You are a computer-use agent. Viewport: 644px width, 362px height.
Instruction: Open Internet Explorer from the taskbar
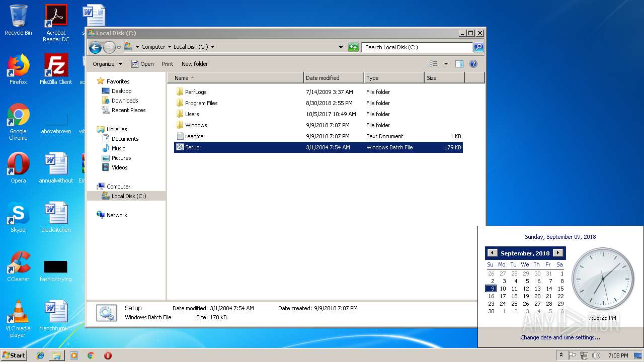click(x=40, y=355)
